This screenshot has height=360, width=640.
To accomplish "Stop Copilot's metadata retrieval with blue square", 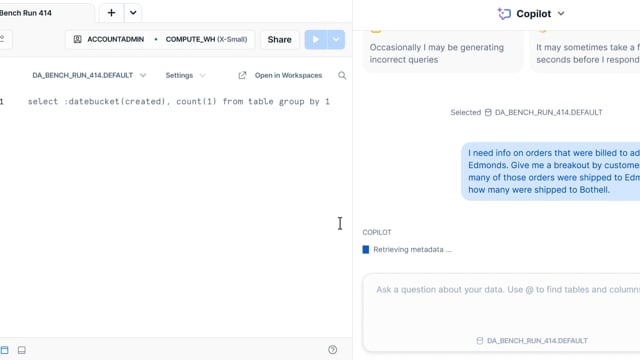I will [x=366, y=249].
